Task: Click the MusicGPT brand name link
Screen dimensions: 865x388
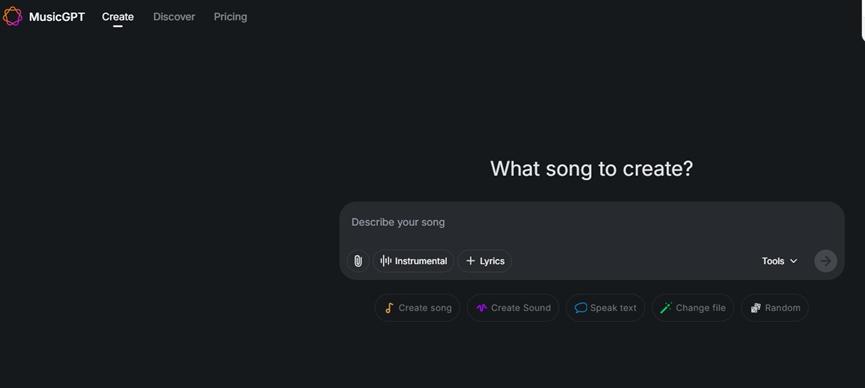Action: pos(57,17)
